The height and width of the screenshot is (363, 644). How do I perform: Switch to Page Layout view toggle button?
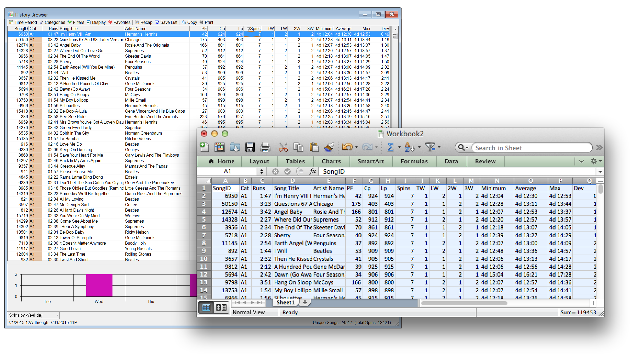tap(221, 307)
